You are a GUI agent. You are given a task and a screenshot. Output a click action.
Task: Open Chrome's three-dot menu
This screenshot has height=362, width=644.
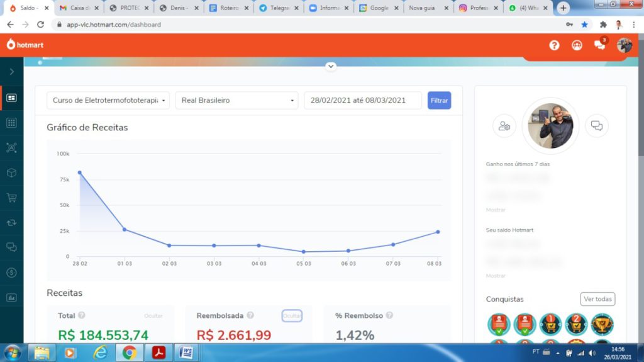tap(634, 25)
